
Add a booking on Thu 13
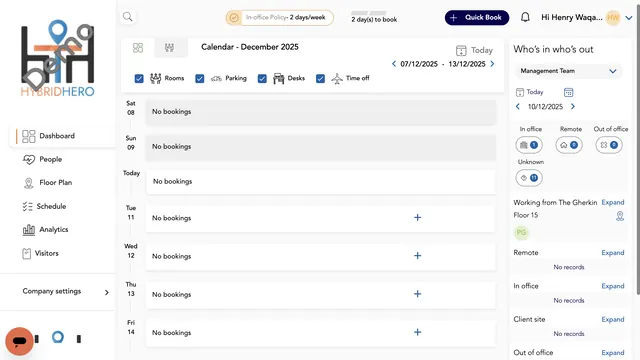418,294
